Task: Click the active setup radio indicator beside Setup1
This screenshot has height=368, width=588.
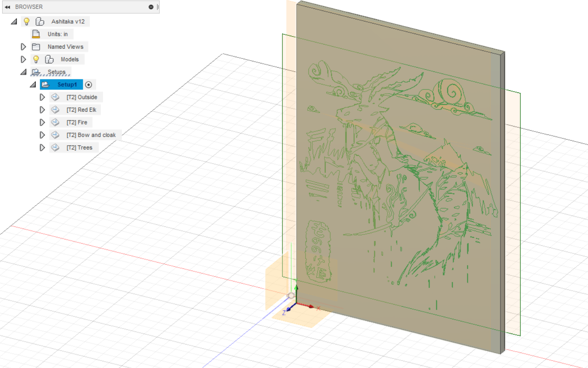Action: (88, 84)
